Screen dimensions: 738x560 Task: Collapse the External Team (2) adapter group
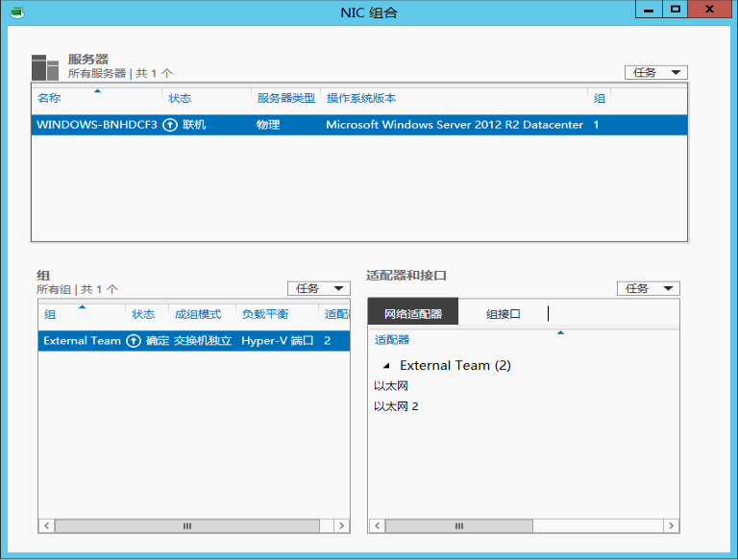coord(387,366)
